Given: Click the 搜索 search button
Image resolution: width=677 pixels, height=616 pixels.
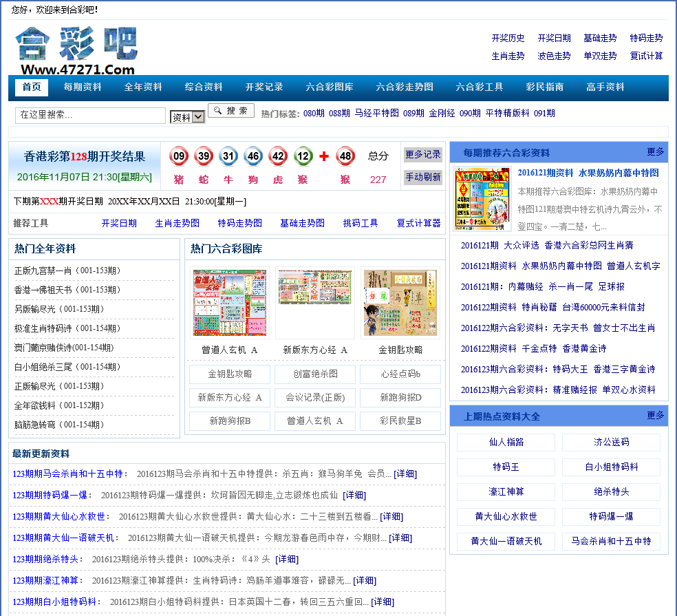Looking at the screenshot, I should point(231,111).
